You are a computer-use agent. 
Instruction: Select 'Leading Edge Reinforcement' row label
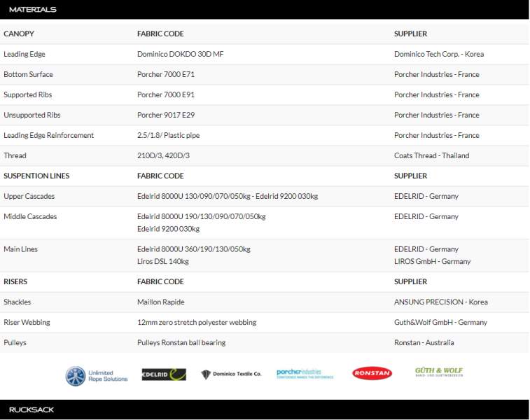(x=49, y=135)
